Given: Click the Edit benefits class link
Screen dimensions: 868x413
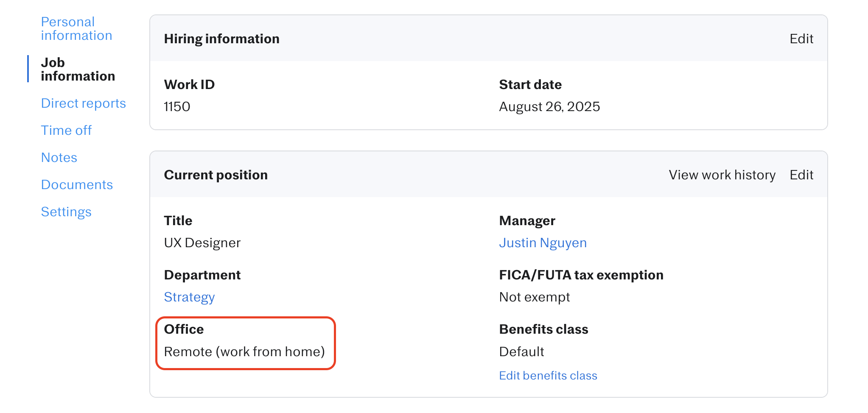Looking at the screenshot, I should click(548, 376).
